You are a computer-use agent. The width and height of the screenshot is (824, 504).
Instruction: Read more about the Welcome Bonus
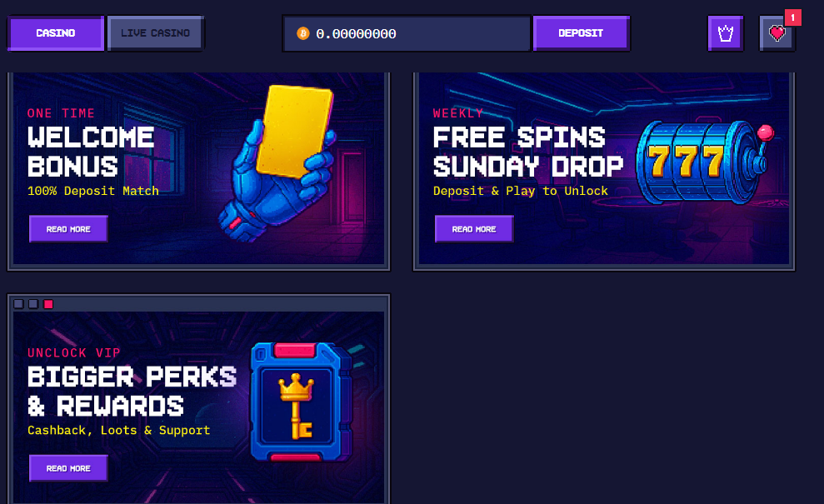point(68,229)
